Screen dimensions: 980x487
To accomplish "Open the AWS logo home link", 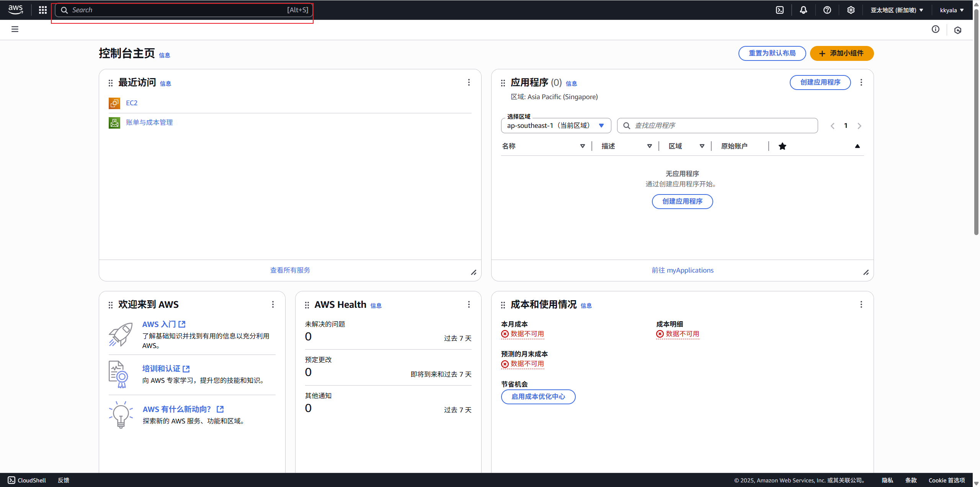I will click(15, 10).
